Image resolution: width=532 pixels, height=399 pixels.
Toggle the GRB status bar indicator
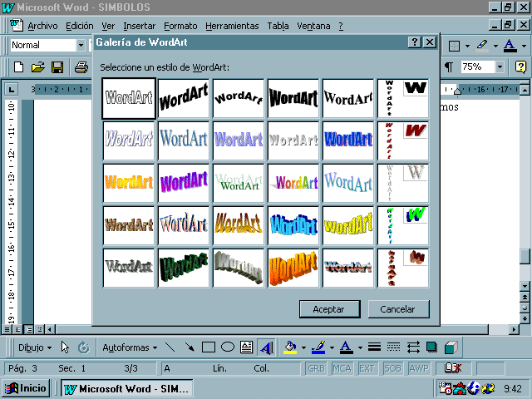[316, 368]
